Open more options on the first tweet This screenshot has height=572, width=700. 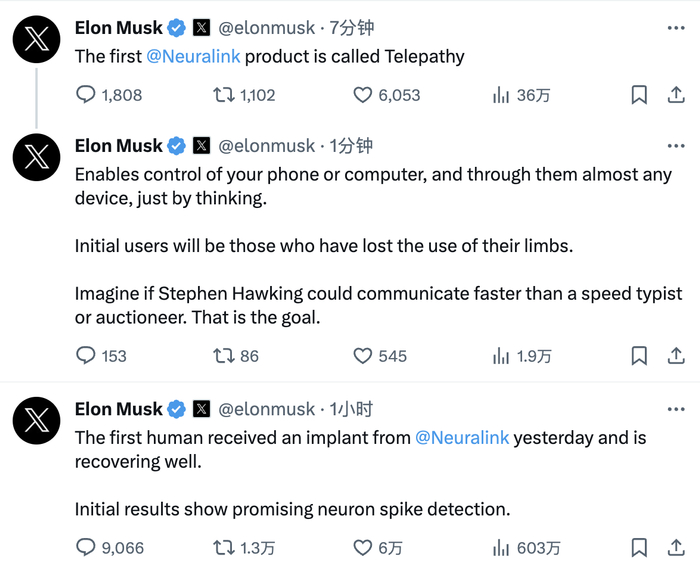click(676, 28)
